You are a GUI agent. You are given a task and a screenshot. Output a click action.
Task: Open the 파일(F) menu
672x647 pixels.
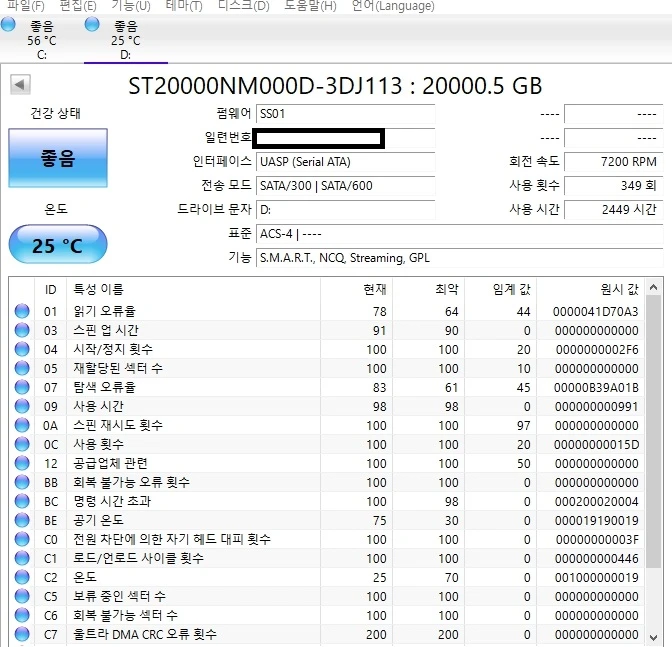pos(25,6)
